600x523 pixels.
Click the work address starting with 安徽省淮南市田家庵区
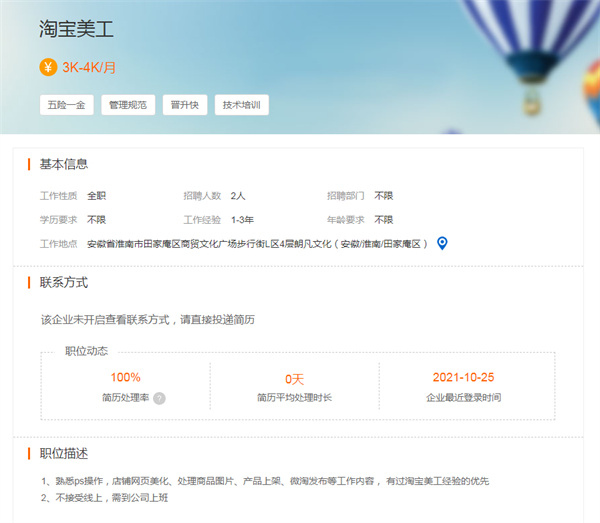[x=257, y=244]
